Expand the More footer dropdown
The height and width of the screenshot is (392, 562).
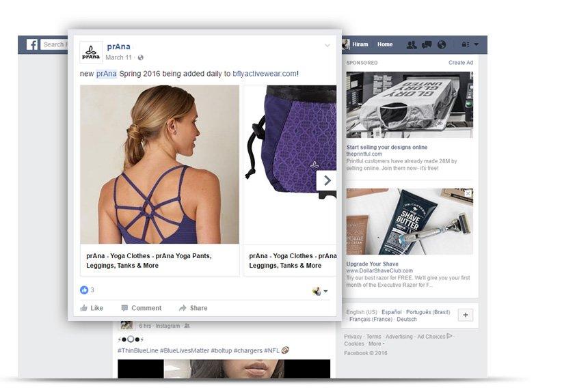[376, 344]
